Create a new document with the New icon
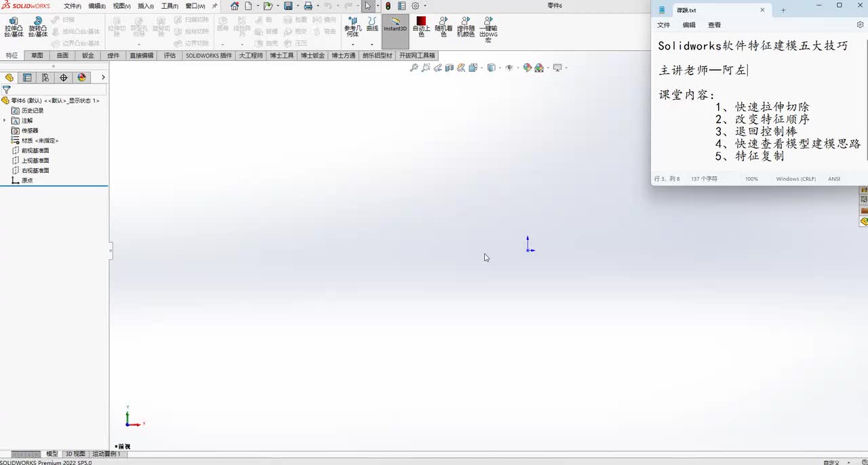 (x=248, y=6)
